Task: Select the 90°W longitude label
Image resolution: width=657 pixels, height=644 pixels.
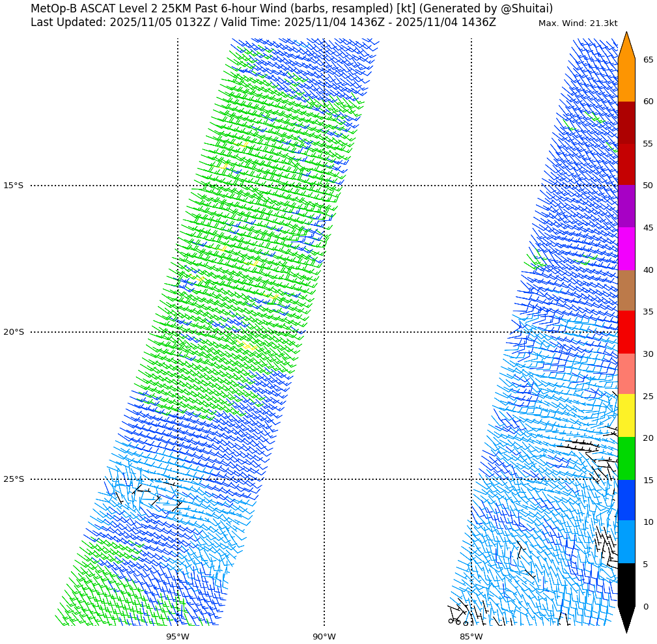Action: pyautogui.click(x=324, y=636)
